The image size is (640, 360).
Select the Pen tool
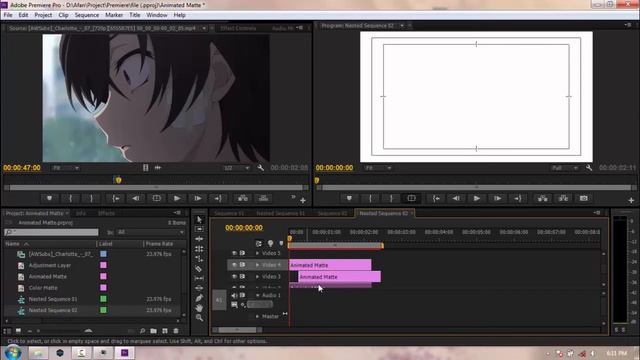199,298
